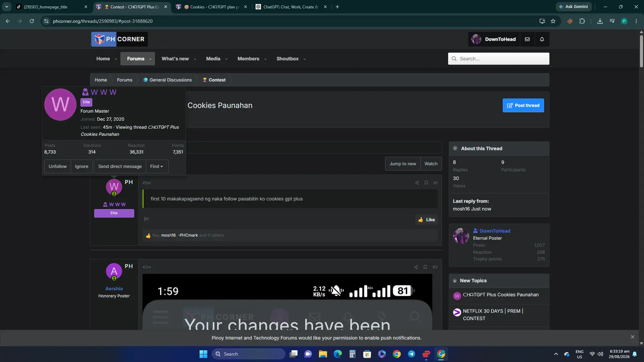Viewport: 644px width, 362px height.
Task: Open the inbox envelope icon
Action: tap(527, 39)
